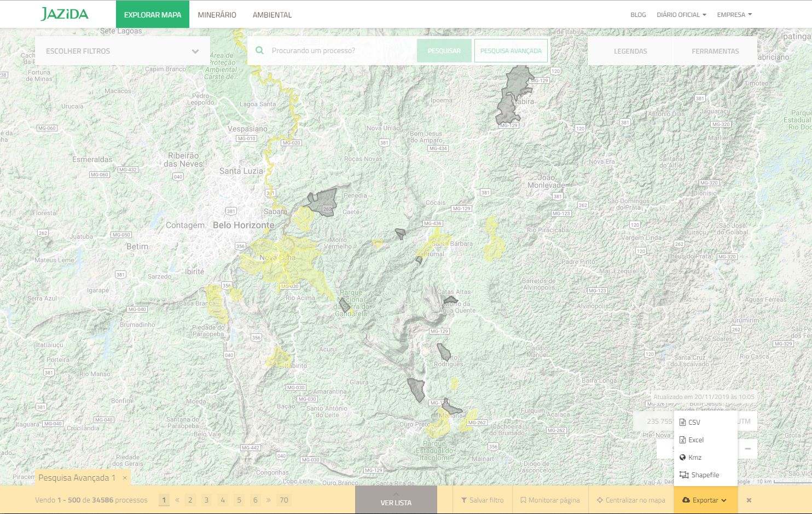
Task: Click the search magnifier icon
Action: point(260,50)
